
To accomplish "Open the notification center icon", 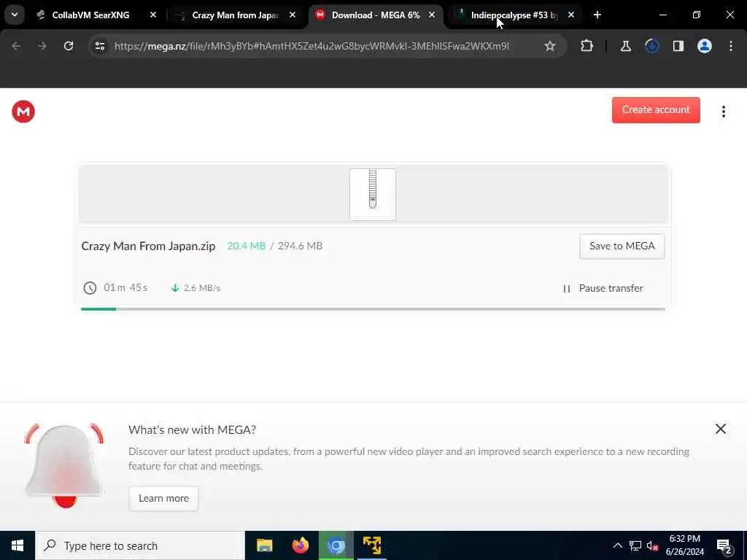I will (x=724, y=545).
